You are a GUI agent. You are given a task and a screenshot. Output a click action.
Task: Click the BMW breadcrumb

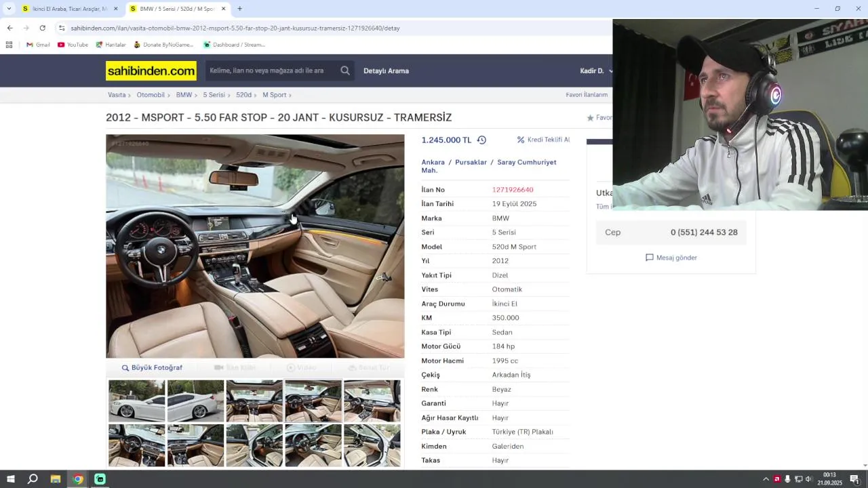[184, 95]
